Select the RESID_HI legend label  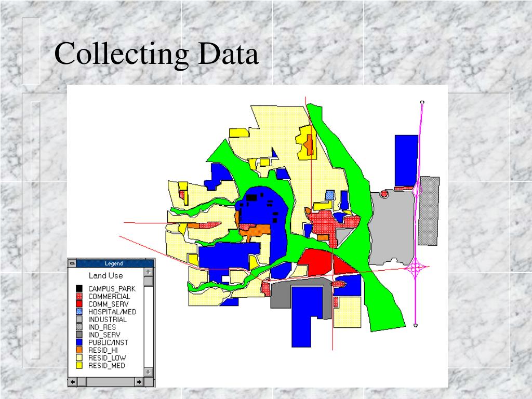pyautogui.click(x=103, y=350)
